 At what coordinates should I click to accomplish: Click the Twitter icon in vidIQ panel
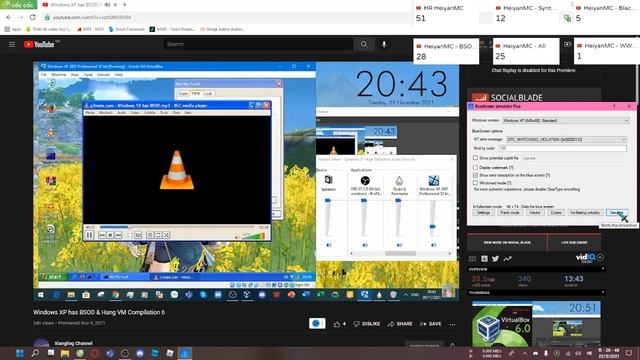pos(495,259)
